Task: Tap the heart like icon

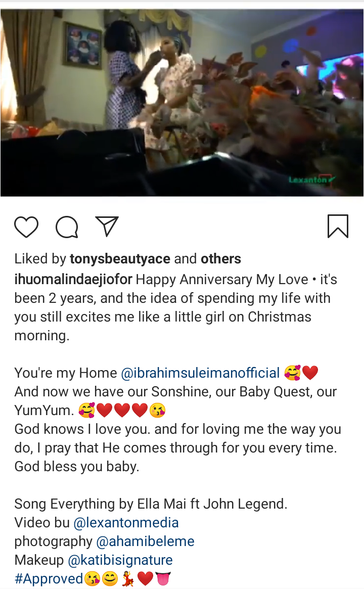Action: 26,227
